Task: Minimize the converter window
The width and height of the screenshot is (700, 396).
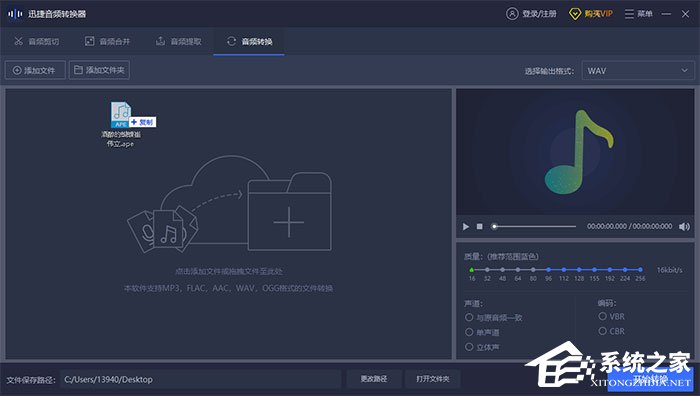Action: click(666, 14)
